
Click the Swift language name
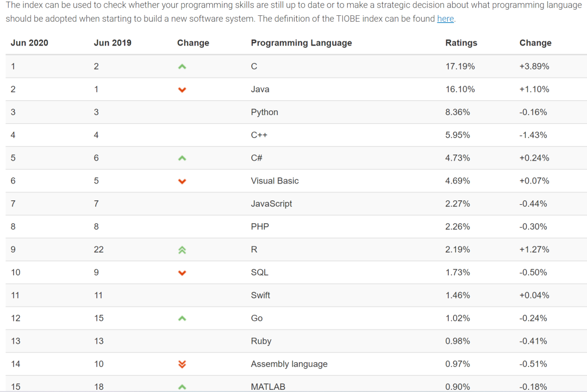(260, 295)
